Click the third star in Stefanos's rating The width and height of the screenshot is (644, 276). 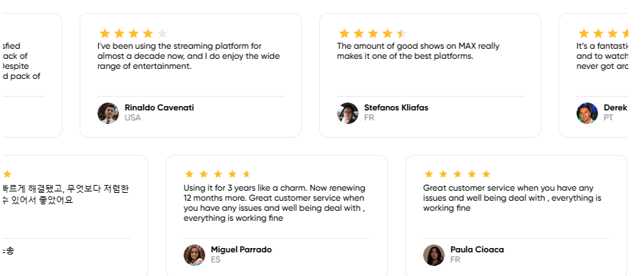[373, 33]
